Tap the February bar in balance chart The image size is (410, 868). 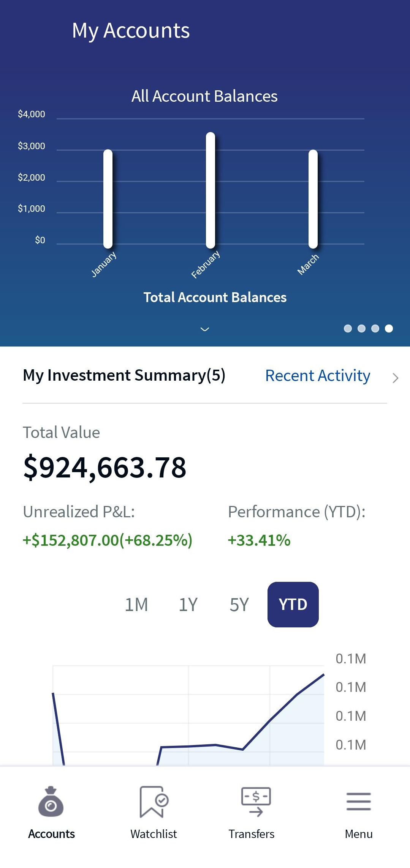pyautogui.click(x=211, y=190)
